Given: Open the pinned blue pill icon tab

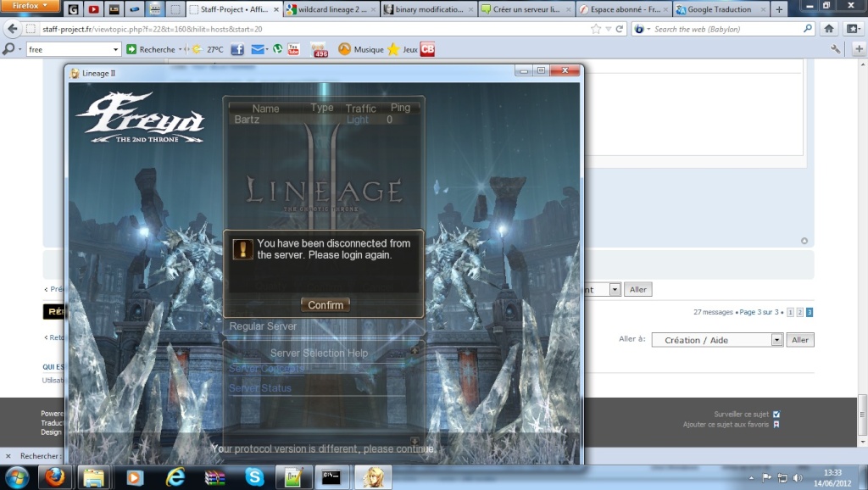Looking at the screenshot, I should 135,9.
